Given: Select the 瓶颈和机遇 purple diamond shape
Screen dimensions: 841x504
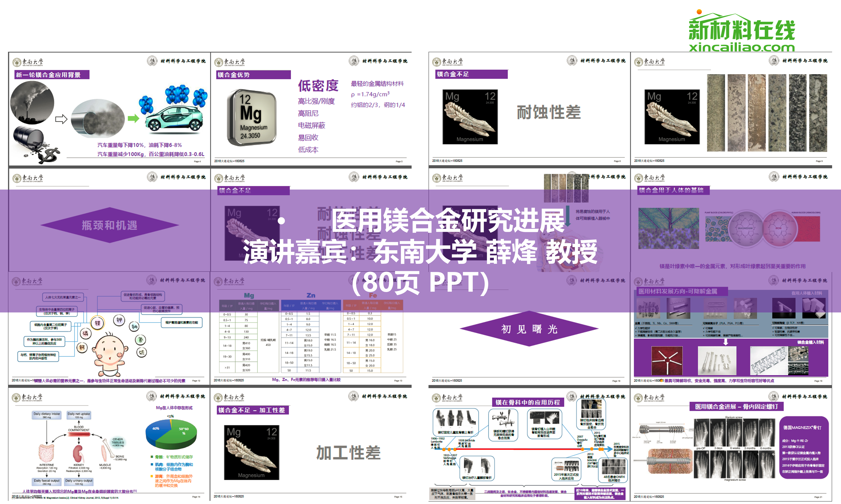Looking at the screenshot, I should (109, 225).
